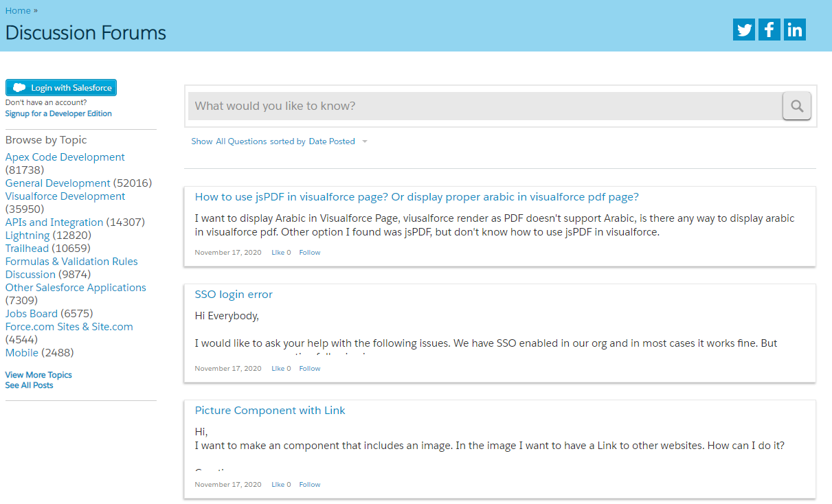Like the jsPDF visualforce question

(281, 253)
